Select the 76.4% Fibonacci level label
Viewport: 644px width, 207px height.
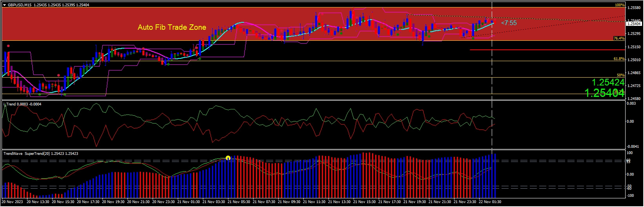619,38
